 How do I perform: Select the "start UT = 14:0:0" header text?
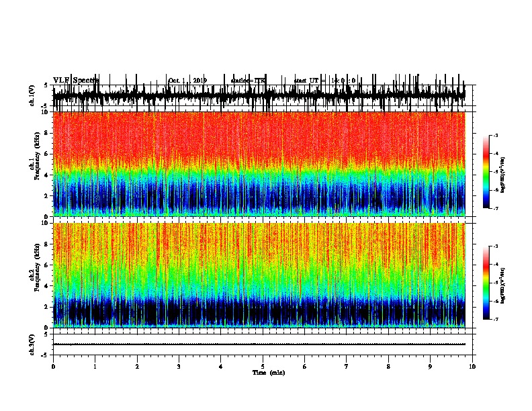point(324,81)
